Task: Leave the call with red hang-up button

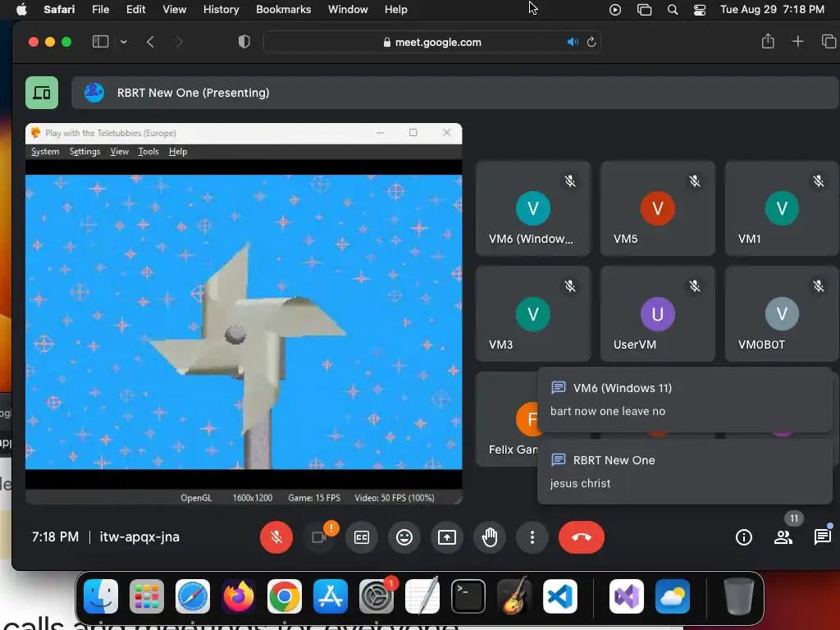Action: tap(582, 536)
